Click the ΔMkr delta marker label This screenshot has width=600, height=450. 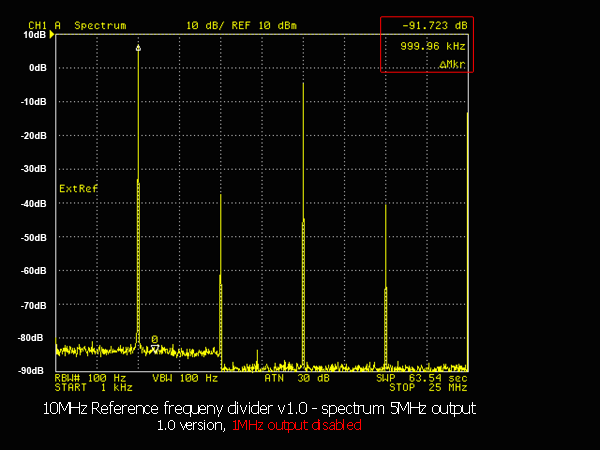452,65
